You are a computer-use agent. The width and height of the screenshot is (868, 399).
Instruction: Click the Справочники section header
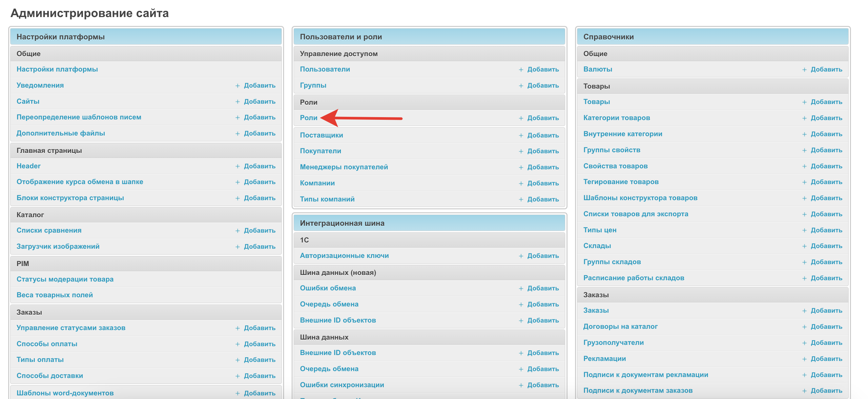pyautogui.click(x=608, y=37)
